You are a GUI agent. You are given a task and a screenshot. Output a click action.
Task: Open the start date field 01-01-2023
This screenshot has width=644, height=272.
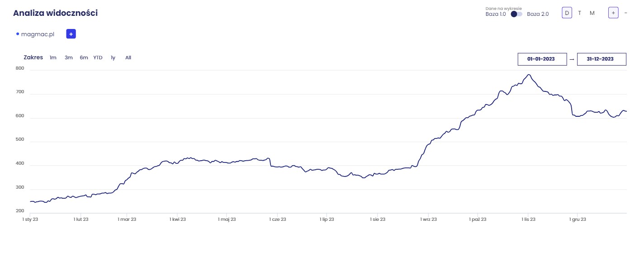pyautogui.click(x=542, y=59)
